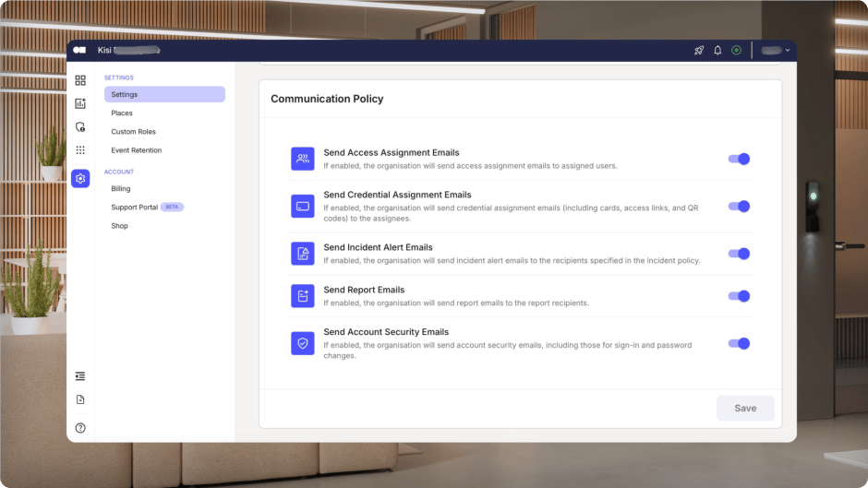This screenshot has height=488, width=868.
Task: Click the Save button
Action: click(745, 409)
